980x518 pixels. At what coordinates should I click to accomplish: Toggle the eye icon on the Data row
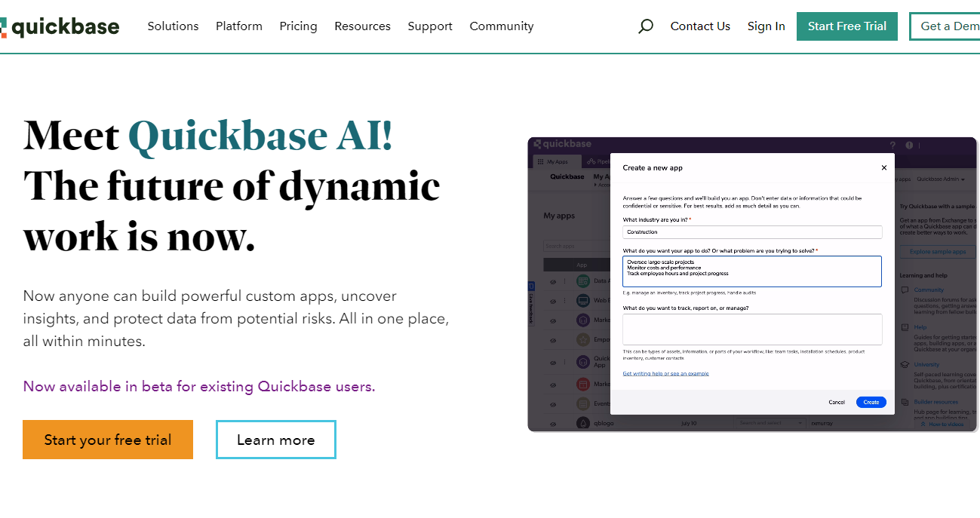pyautogui.click(x=552, y=280)
